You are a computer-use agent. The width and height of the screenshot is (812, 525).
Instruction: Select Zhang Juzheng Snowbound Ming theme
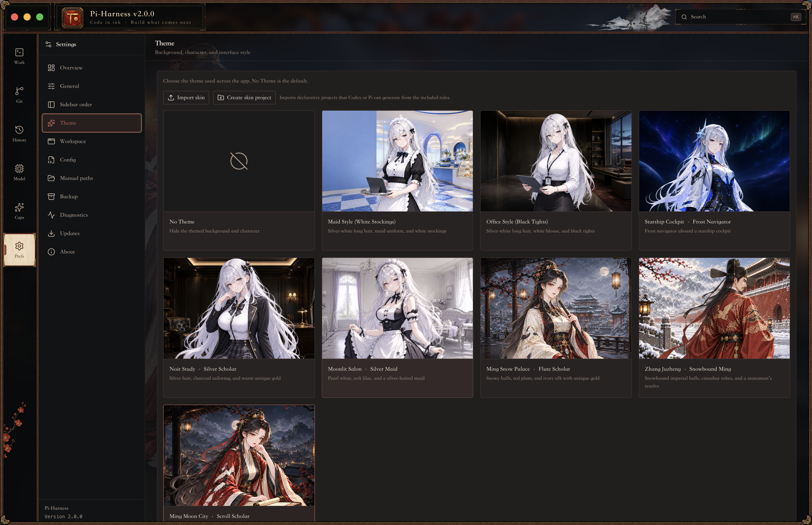point(714,328)
